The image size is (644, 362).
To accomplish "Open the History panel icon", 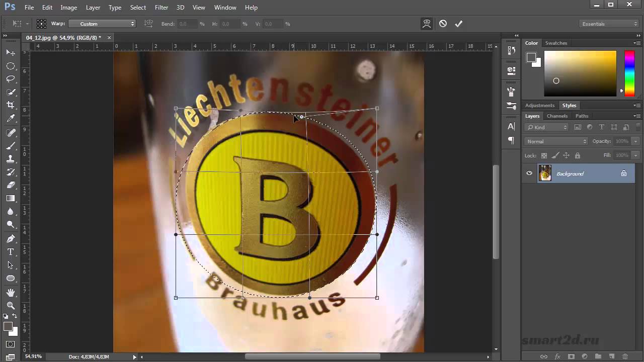I will (511, 50).
